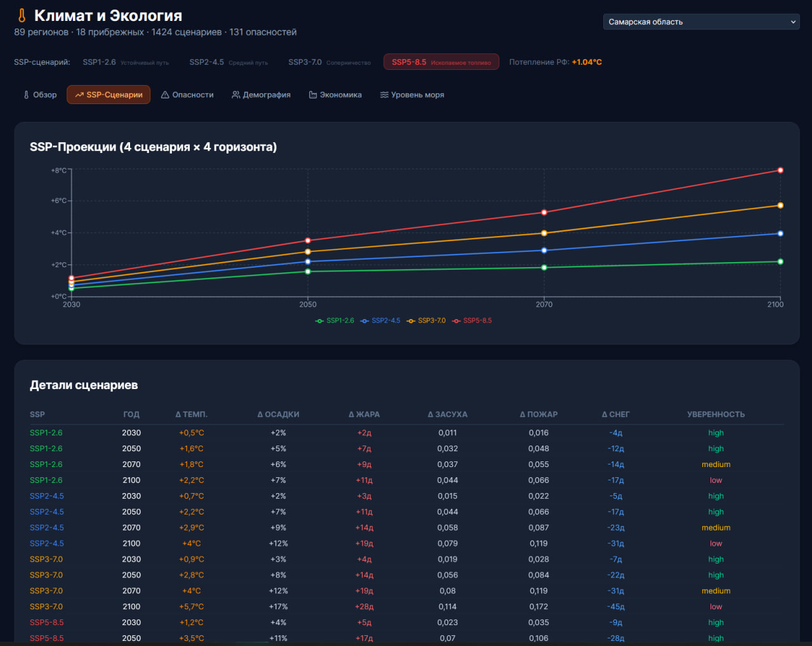
Task: Click the Δ СНЕГ column header
Action: pyautogui.click(x=616, y=414)
